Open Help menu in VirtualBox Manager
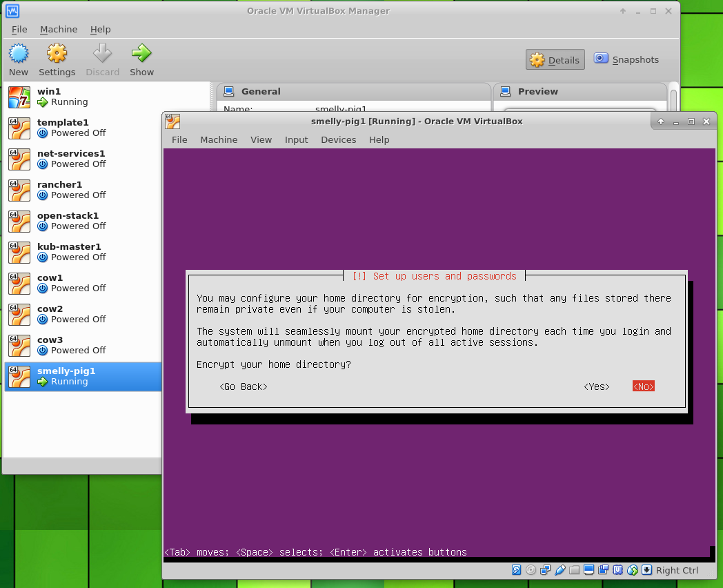Screen dimensions: 723x588 pyautogui.click(x=100, y=30)
